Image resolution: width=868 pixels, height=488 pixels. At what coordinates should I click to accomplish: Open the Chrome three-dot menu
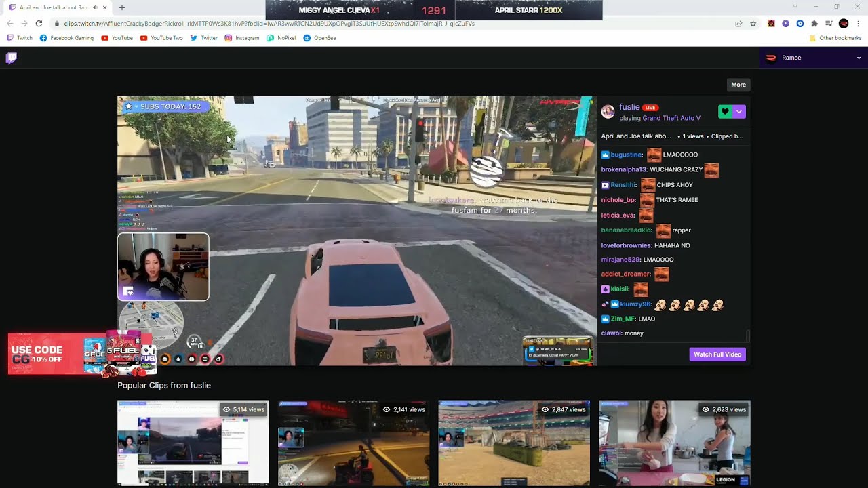(858, 24)
